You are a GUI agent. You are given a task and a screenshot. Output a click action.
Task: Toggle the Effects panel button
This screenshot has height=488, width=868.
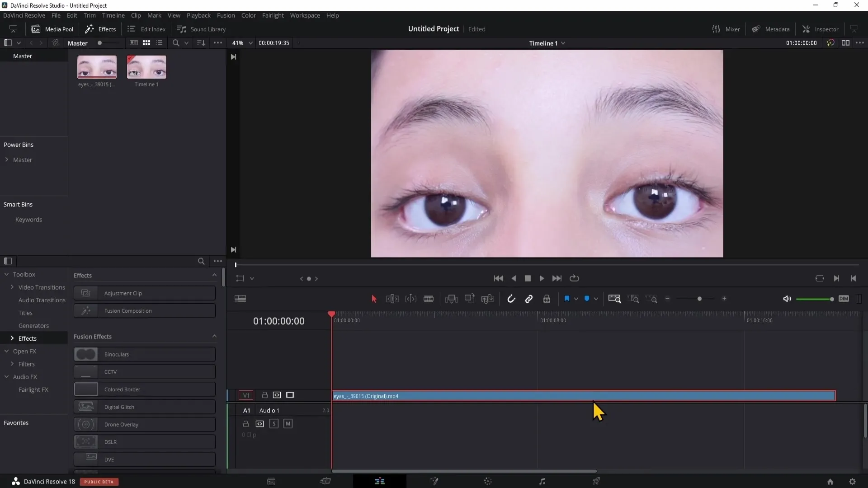(x=100, y=29)
